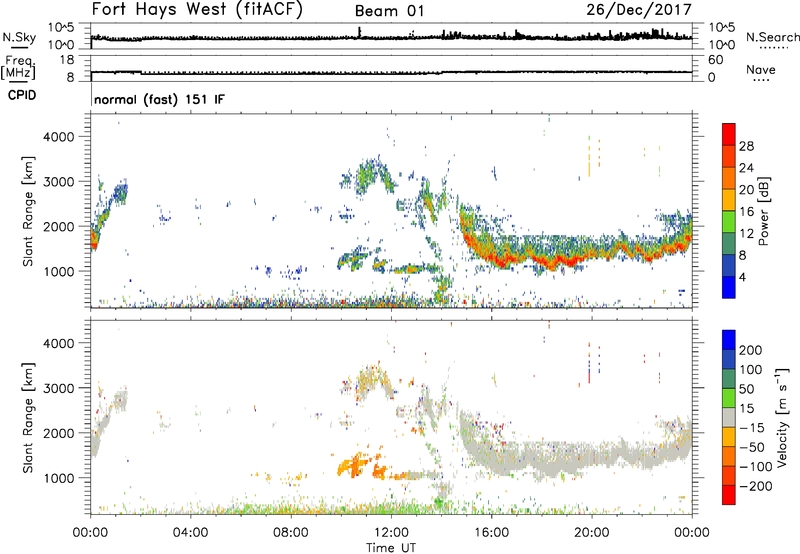Click the '12:00' time tick label
Viewport: 800px width, 554px height.
pos(391,533)
